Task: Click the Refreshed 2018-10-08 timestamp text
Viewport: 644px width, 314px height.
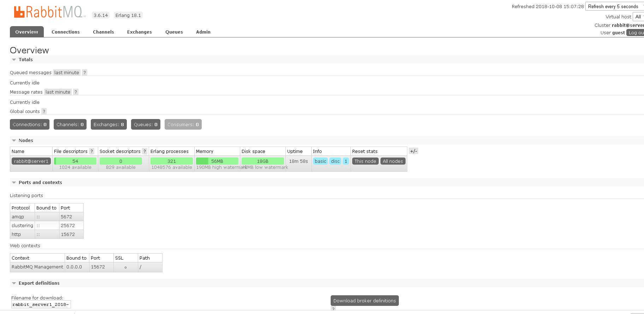Action: click(x=548, y=6)
